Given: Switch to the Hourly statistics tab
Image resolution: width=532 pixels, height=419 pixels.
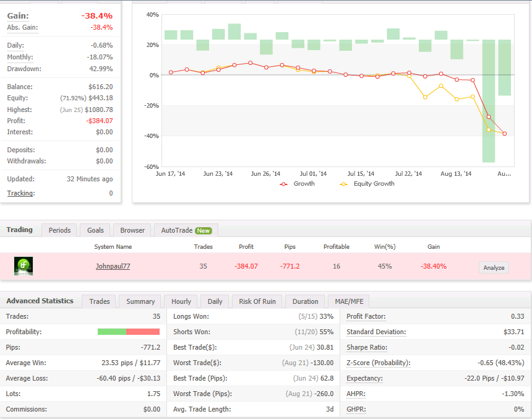Looking at the screenshot, I should tap(181, 301).
